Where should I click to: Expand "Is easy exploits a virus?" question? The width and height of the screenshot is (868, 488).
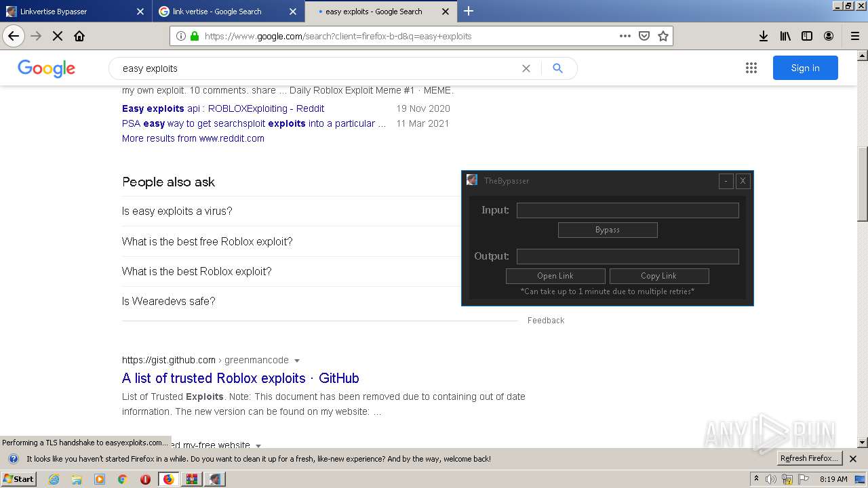coord(177,211)
